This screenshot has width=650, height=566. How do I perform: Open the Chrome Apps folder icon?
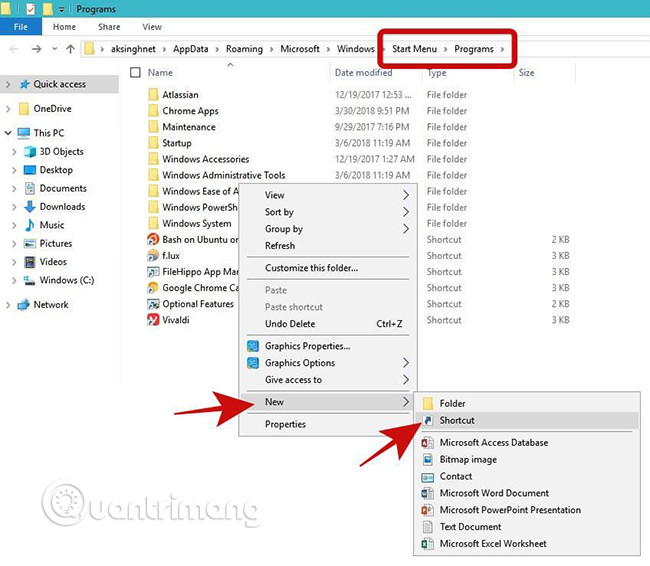[x=153, y=111]
